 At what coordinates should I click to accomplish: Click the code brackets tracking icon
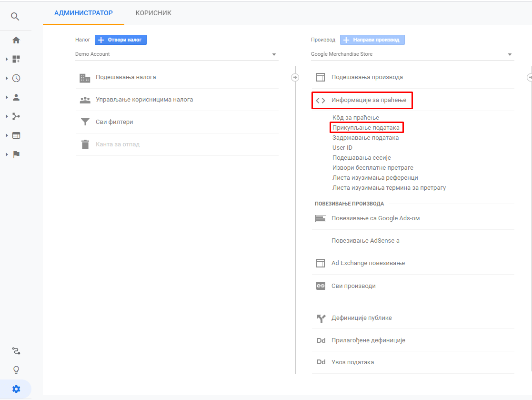(320, 101)
